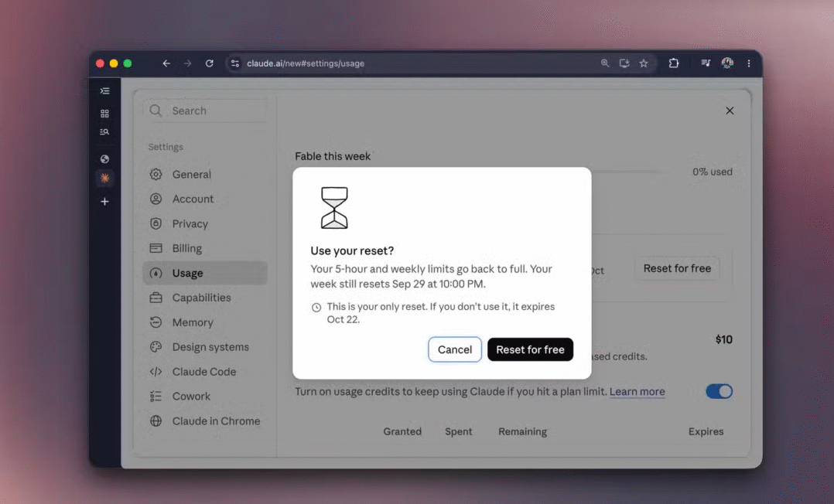Screen dimensions: 834x504
Task: Click the browser back arrow
Action: pyautogui.click(x=166, y=63)
